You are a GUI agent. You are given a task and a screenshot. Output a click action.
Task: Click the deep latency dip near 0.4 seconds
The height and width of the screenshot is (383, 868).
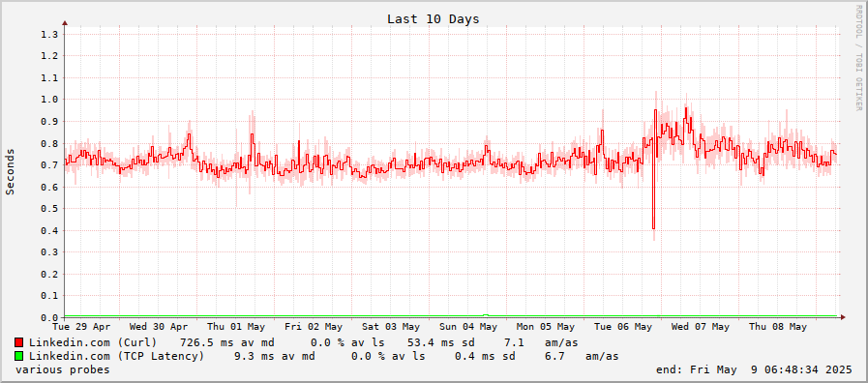pyautogui.click(x=654, y=228)
